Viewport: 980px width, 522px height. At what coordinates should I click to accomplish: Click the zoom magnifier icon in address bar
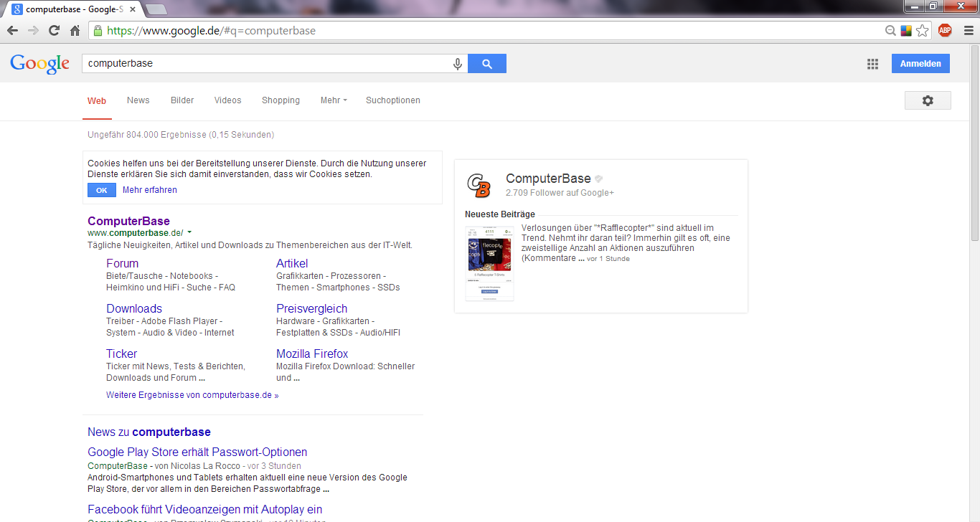(x=890, y=31)
